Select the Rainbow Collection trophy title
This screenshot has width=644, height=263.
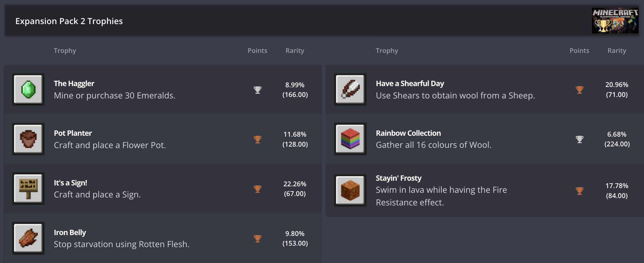[408, 133]
